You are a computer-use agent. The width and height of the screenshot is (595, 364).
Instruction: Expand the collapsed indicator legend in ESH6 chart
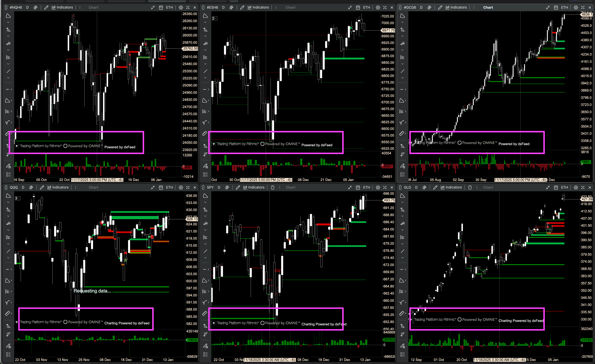tap(215, 18)
